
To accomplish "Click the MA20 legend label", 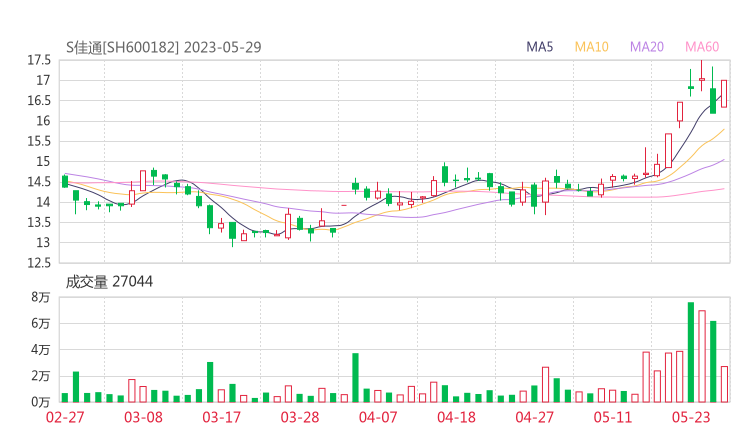I will (x=647, y=47).
